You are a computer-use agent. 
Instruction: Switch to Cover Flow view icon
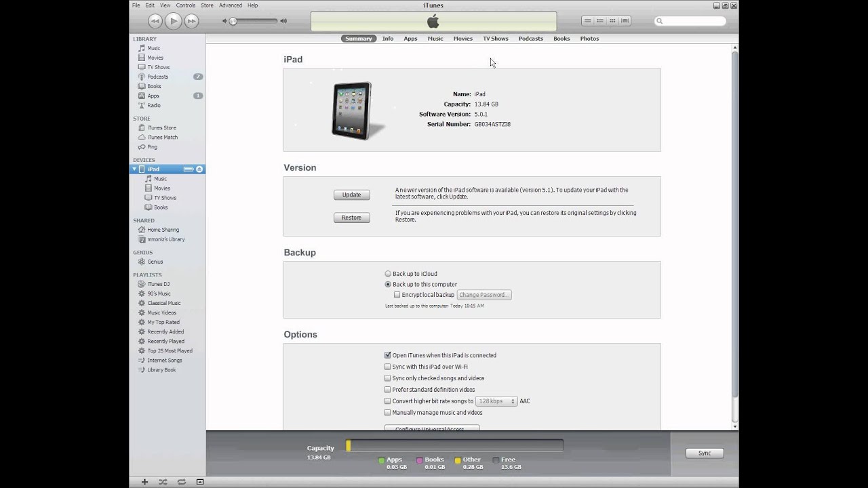coord(625,21)
